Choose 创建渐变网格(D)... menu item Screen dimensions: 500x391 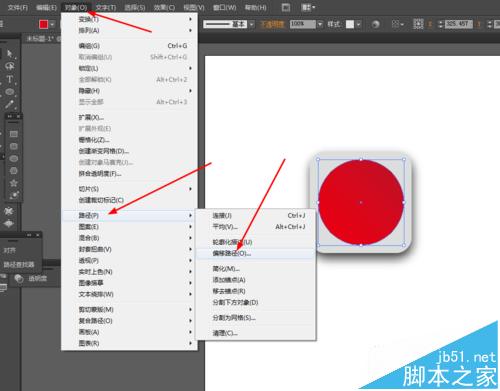[129, 151]
